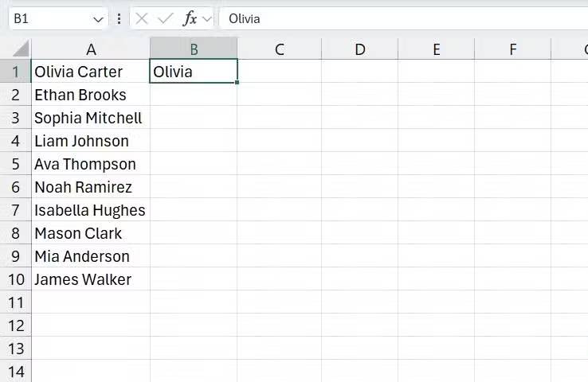Click the three-dot formula bar resize handle

pos(120,18)
